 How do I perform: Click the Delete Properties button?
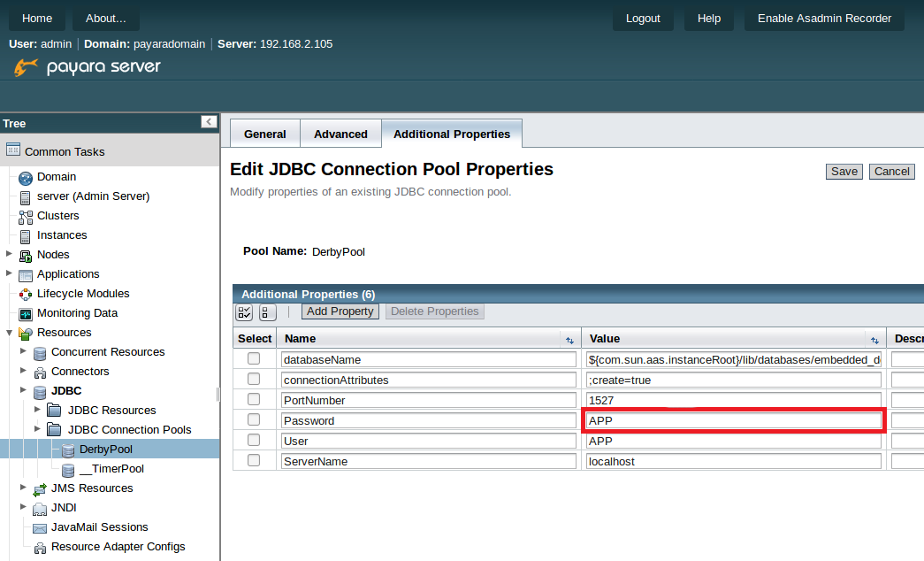coord(435,311)
